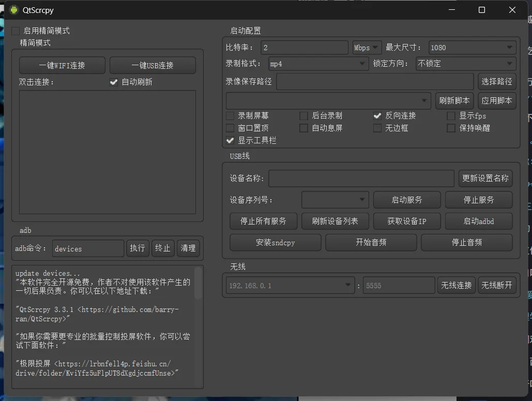Click the 应用脚本 button
This screenshot has height=401, width=532.
tap(497, 100)
